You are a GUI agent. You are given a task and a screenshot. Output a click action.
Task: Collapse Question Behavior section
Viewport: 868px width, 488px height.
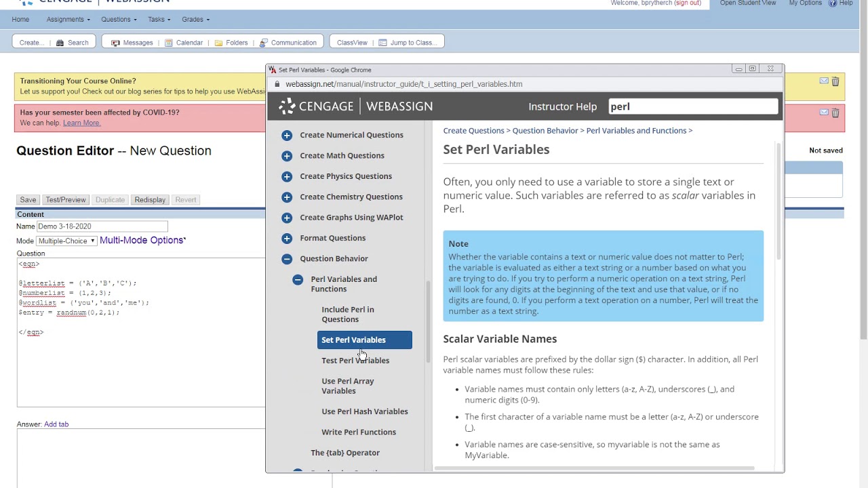point(287,259)
